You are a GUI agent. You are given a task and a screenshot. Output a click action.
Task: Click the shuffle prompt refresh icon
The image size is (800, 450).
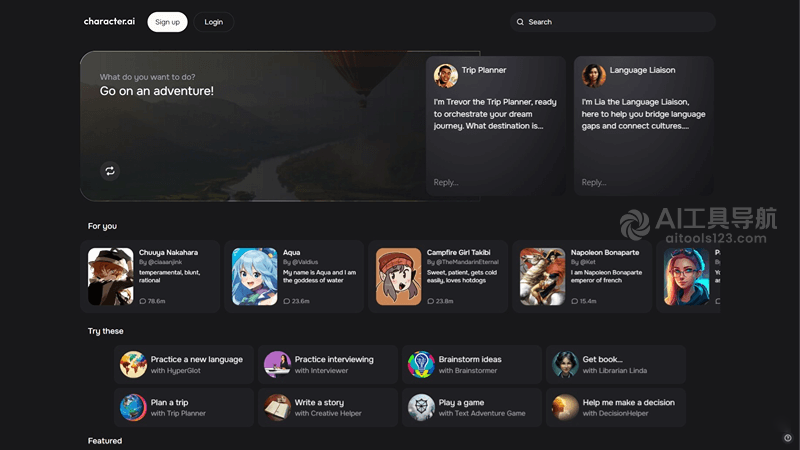point(110,171)
